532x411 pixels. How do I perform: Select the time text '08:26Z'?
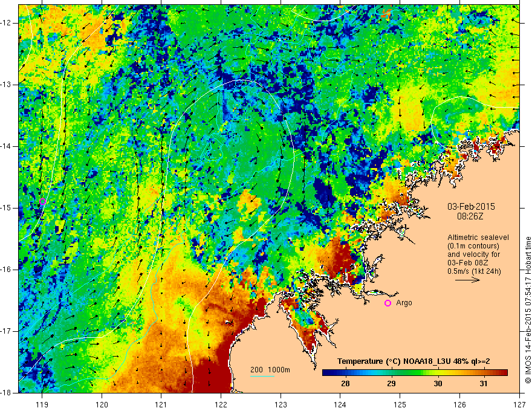pos(470,216)
